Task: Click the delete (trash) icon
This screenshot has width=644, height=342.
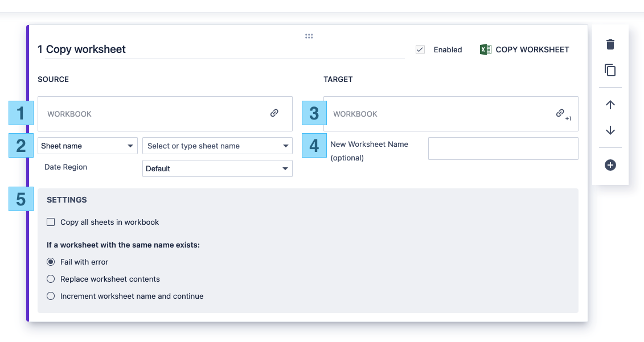Action: coord(610,44)
